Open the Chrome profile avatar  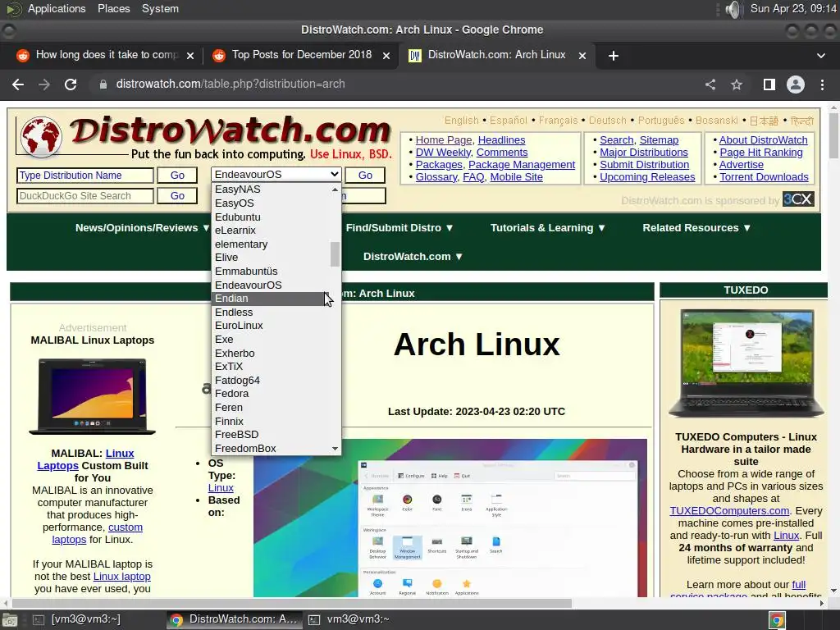[796, 84]
